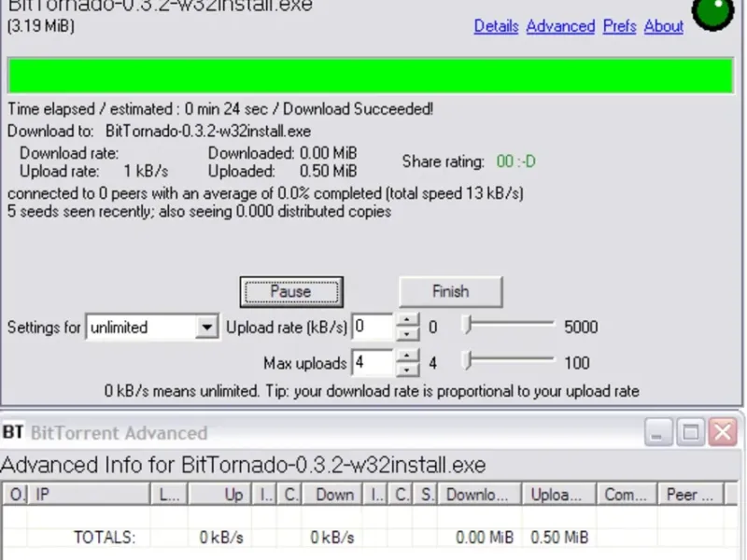Close the BitTorrent Advanced window
Screen dimensions: 747x560
723,432
